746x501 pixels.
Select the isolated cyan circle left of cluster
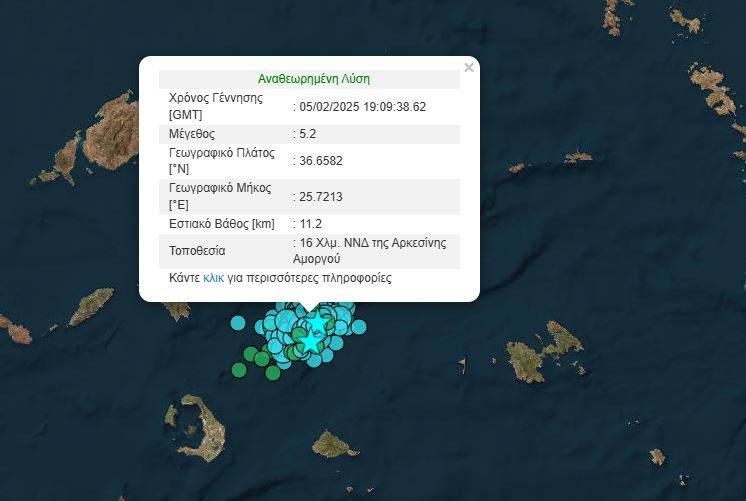[237, 323]
